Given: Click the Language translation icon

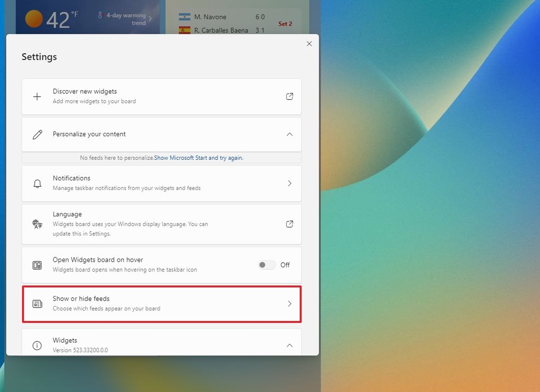Looking at the screenshot, I should pos(37,224).
